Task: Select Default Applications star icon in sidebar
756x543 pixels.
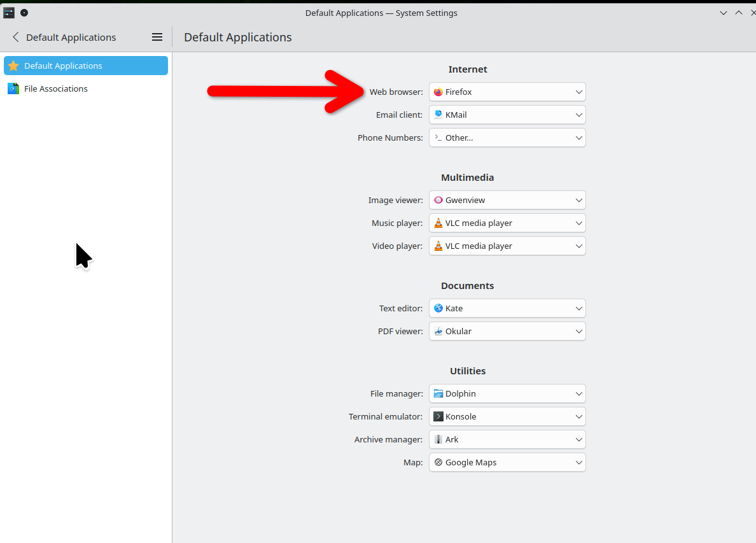Action: click(13, 66)
